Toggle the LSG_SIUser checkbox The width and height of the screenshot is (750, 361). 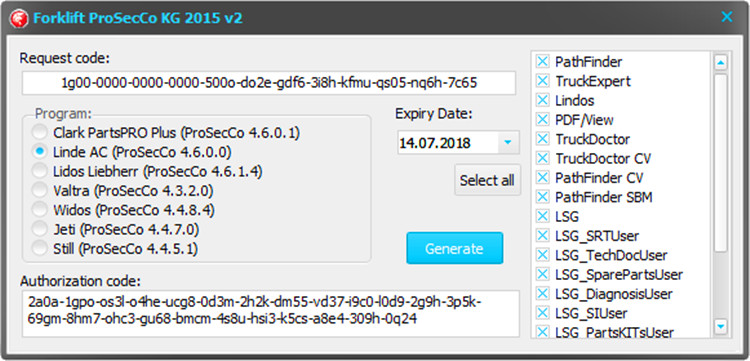click(x=542, y=313)
